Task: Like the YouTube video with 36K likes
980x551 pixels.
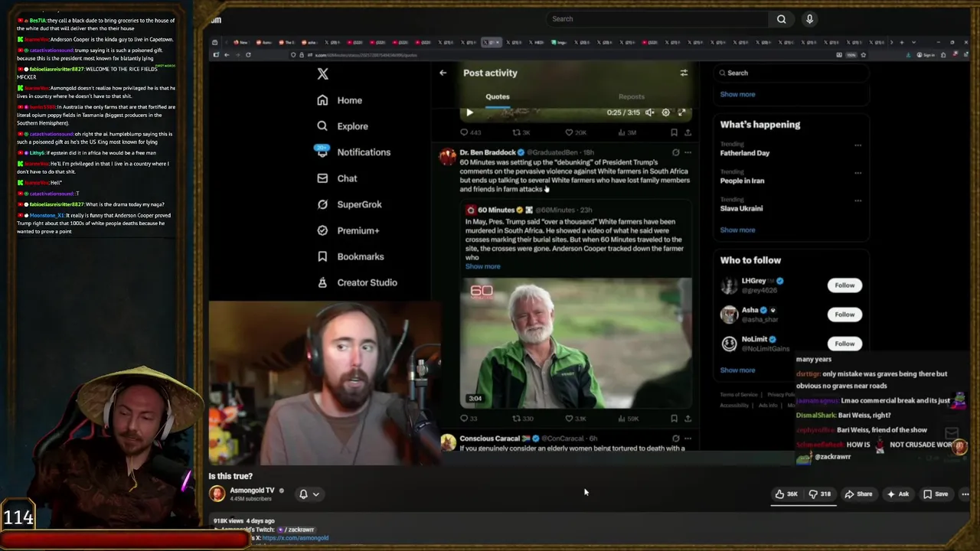Action: pos(786,494)
